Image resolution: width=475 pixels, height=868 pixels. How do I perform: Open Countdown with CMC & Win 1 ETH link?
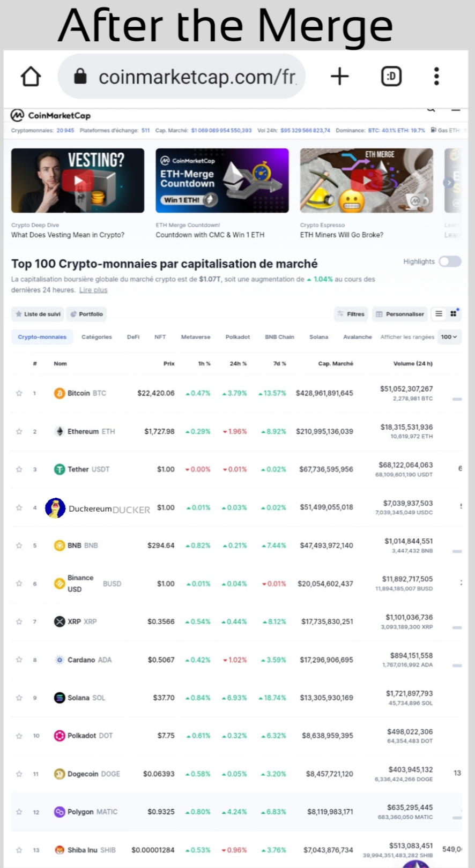210,235
